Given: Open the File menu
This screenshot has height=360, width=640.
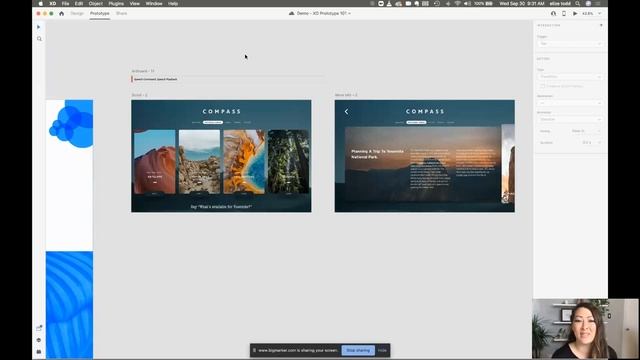Looking at the screenshot, I should 65,3.
